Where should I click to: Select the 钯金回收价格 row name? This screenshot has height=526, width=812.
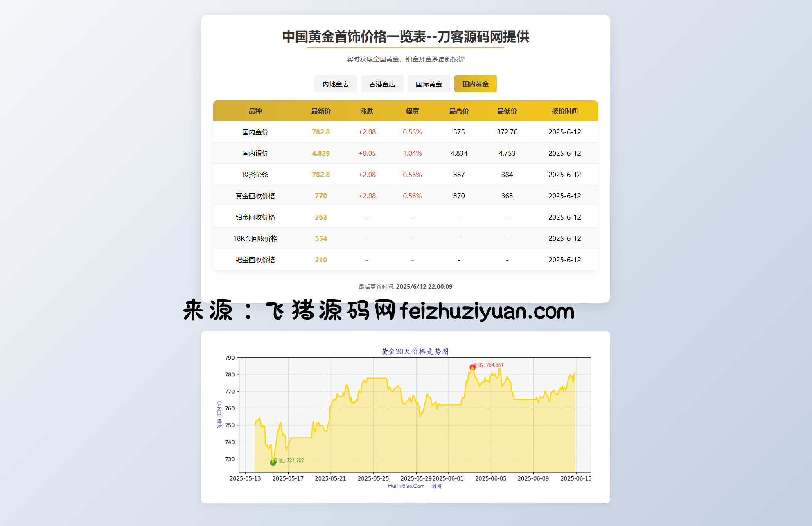click(255, 260)
